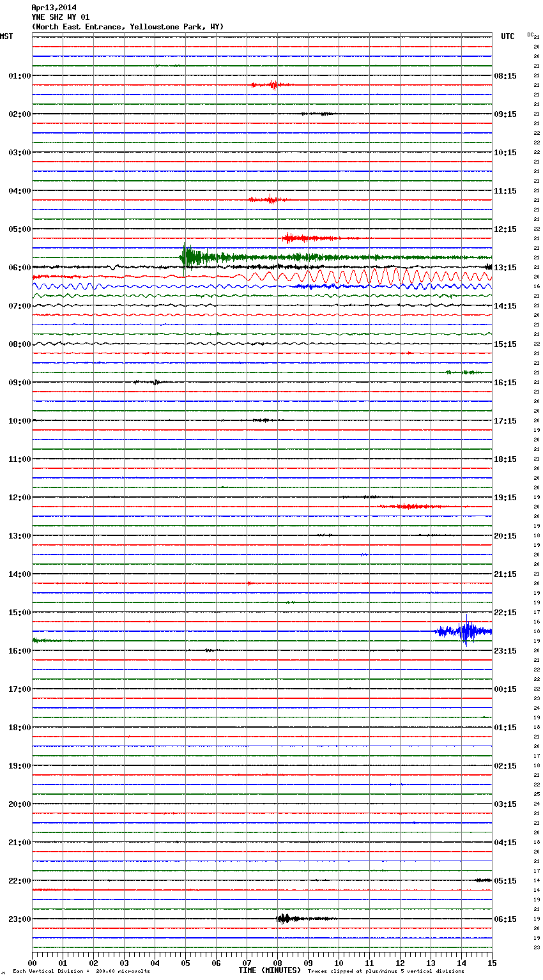543x980 pixels.
Task: Select the 15:00 MST time label
Action: pos(19,613)
